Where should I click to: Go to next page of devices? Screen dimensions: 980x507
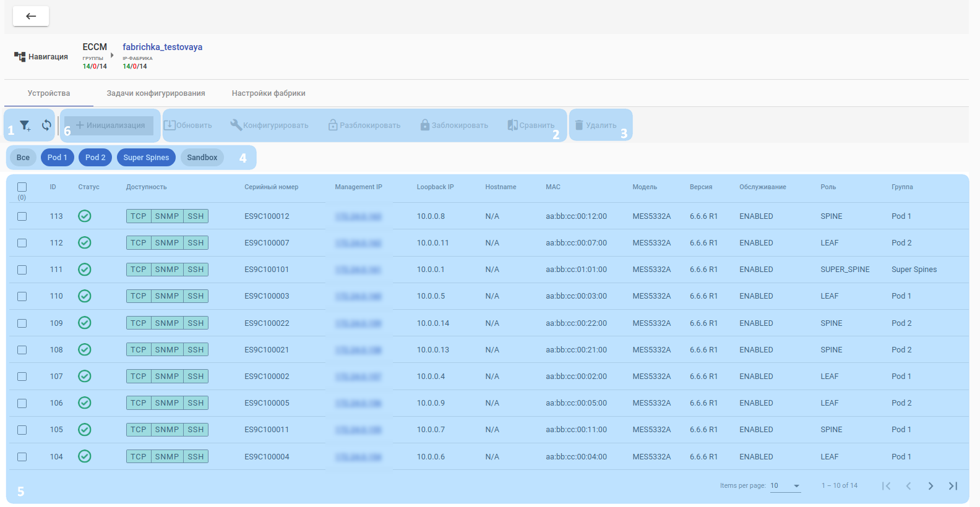click(931, 486)
